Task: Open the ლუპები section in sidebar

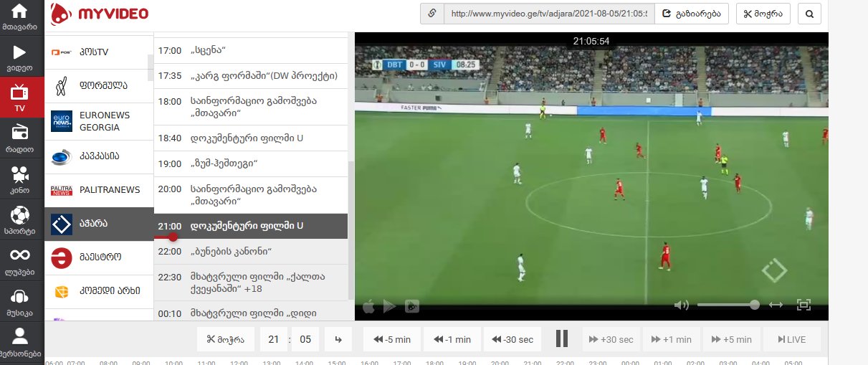Action: tap(20, 262)
